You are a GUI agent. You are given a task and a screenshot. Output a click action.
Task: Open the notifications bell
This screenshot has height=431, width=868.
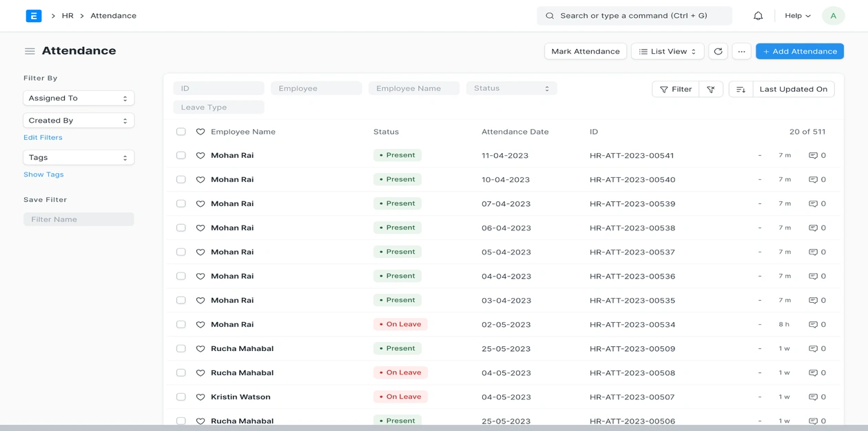[758, 16]
